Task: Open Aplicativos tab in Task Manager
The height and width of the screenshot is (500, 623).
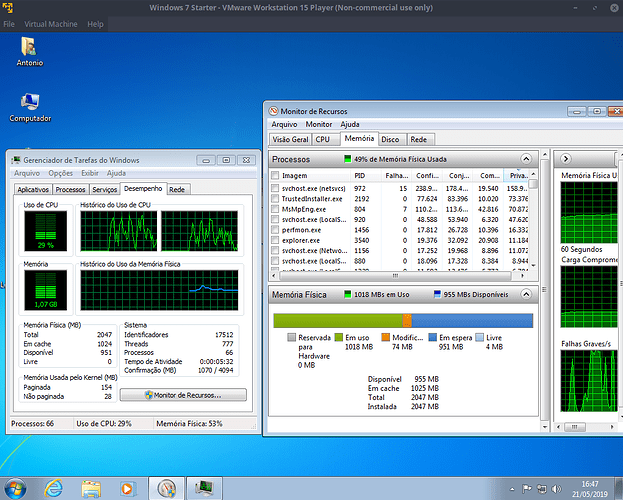Action: [33, 190]
